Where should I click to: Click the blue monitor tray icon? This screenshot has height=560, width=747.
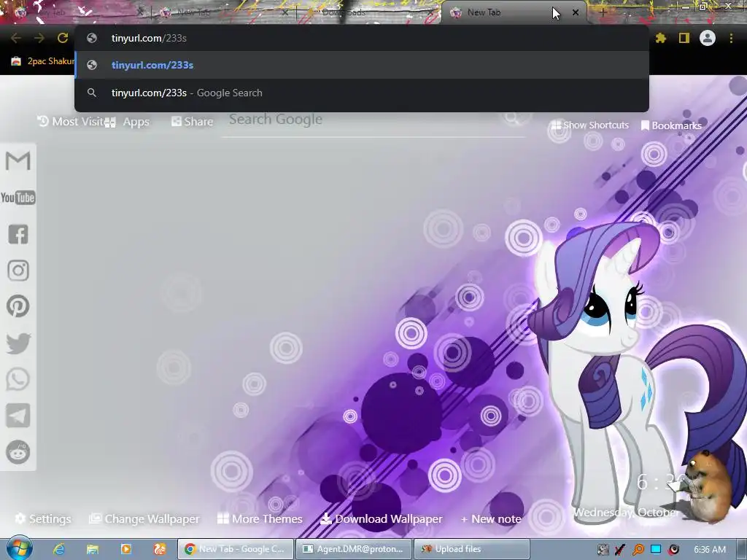(x=656, y=549)
